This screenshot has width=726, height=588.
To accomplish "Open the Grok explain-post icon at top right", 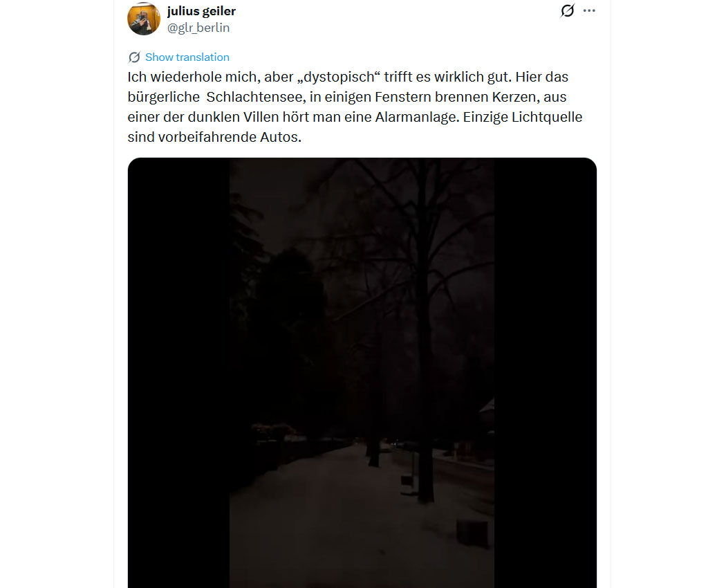I will [x=567, y=10].
